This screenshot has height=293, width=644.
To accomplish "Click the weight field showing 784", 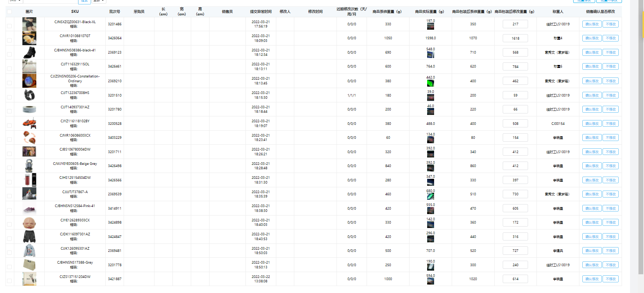I will [515, 66].
